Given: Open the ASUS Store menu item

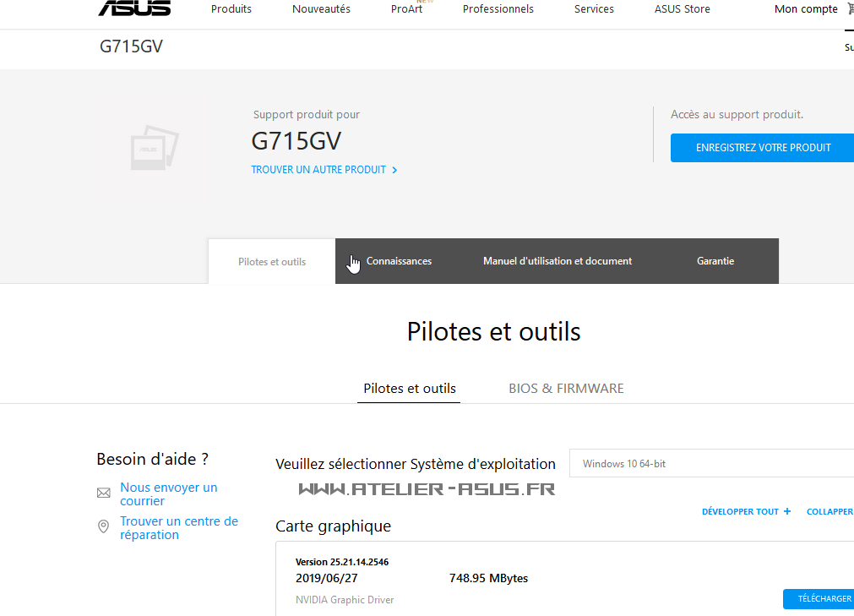Looking at the screenshot, I should [682, 8].
